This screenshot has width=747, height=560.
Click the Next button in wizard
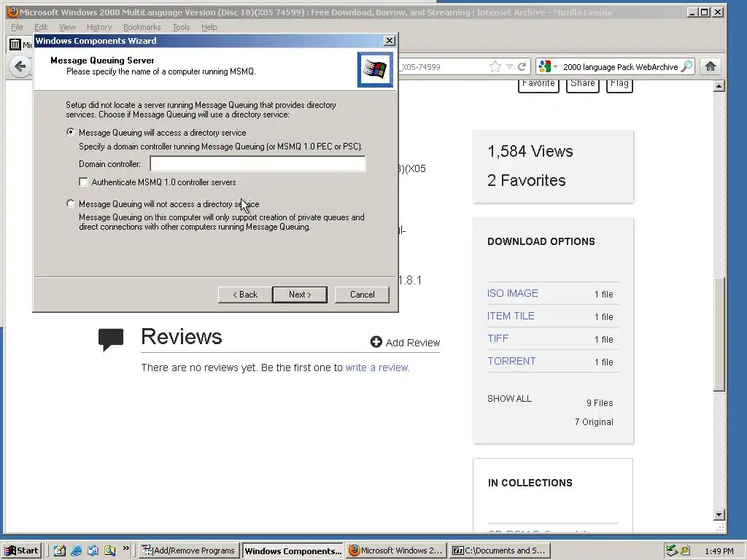pos(300,295)
